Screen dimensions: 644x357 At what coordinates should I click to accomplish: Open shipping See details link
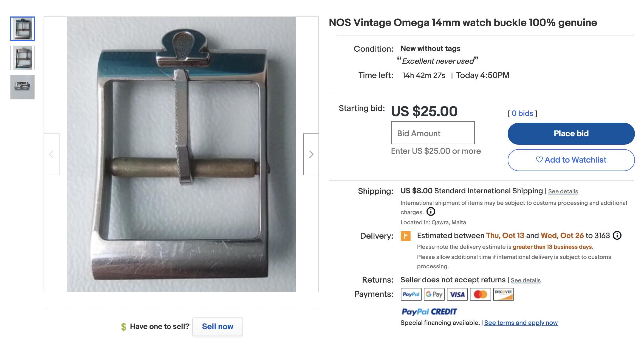563,191
